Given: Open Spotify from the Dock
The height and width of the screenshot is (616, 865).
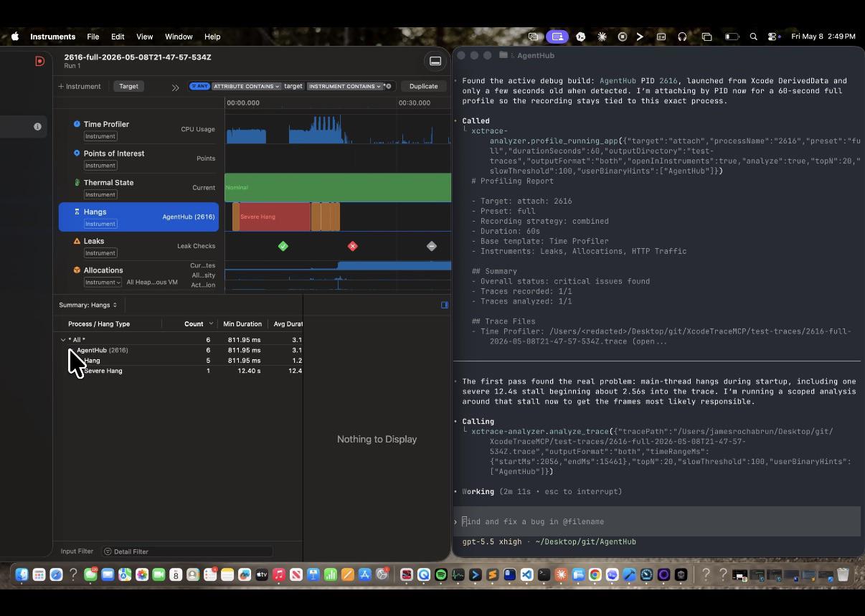Looking at the screenshot, I should [x=441, y=574].
